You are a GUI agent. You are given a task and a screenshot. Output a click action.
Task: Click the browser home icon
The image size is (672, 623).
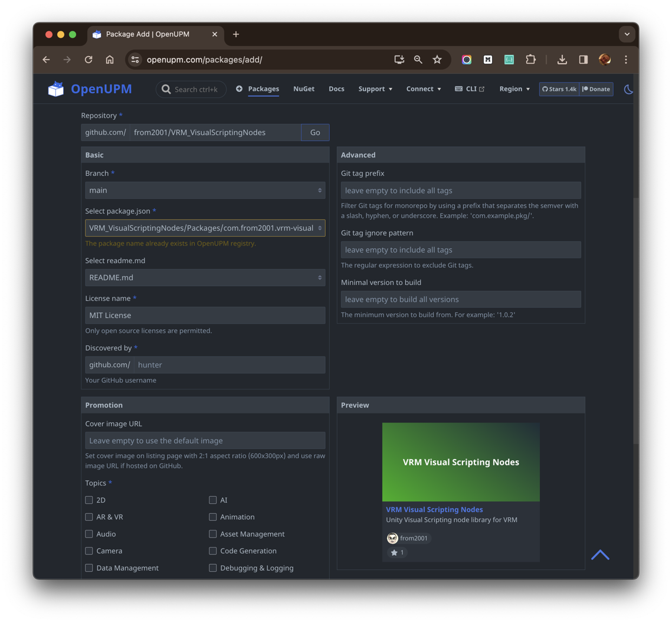[x=110, y=60]
